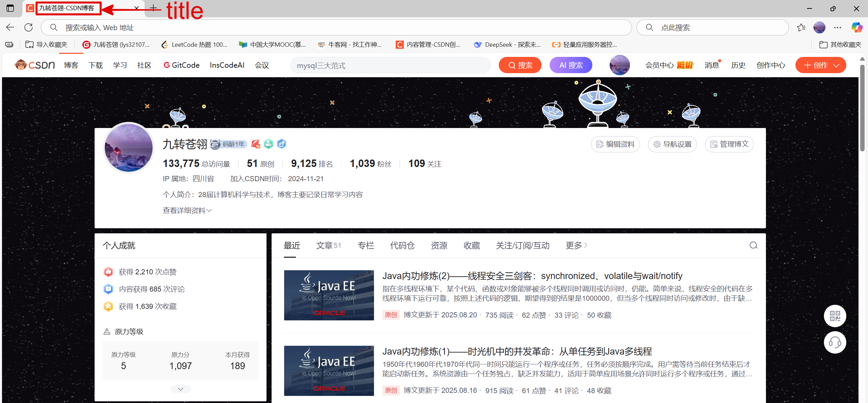Image resolution: width=868 pixels, height=403 pixels.
Task: Click the 编辑资料 button
Action: pyautogui.click(x=615, y=144)
